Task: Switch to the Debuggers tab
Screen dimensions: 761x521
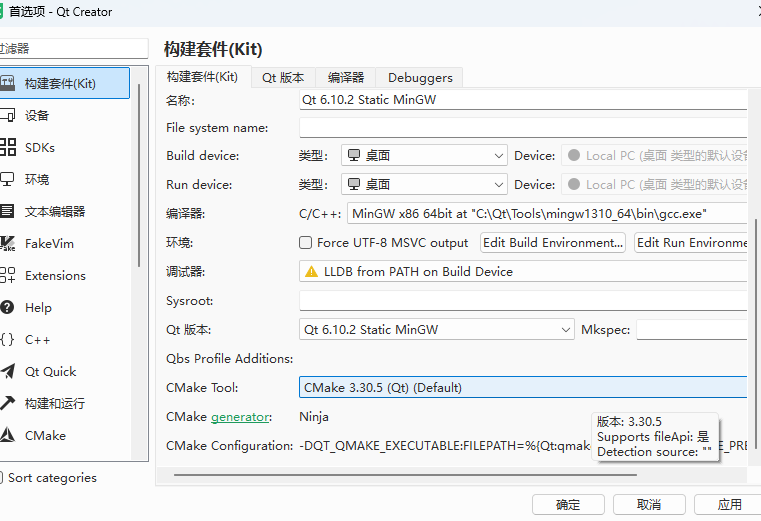Action: 420,78
